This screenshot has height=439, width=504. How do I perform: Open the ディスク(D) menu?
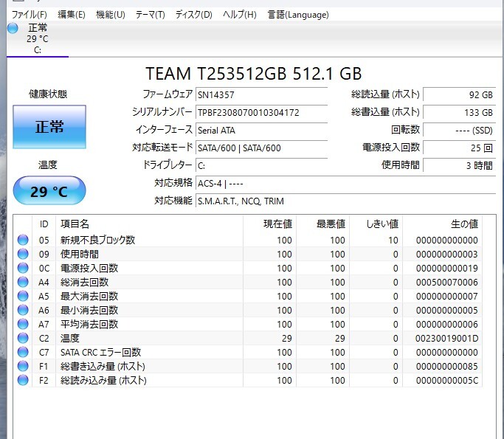point(193,15)
